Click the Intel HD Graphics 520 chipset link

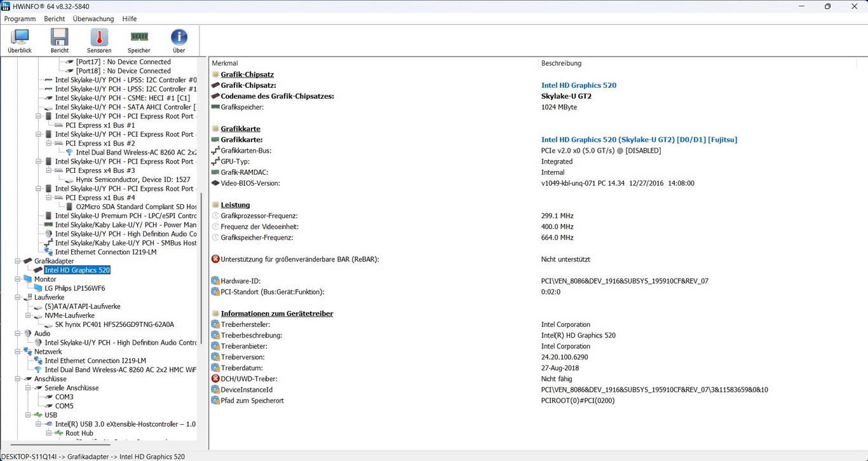click(578, 85)
